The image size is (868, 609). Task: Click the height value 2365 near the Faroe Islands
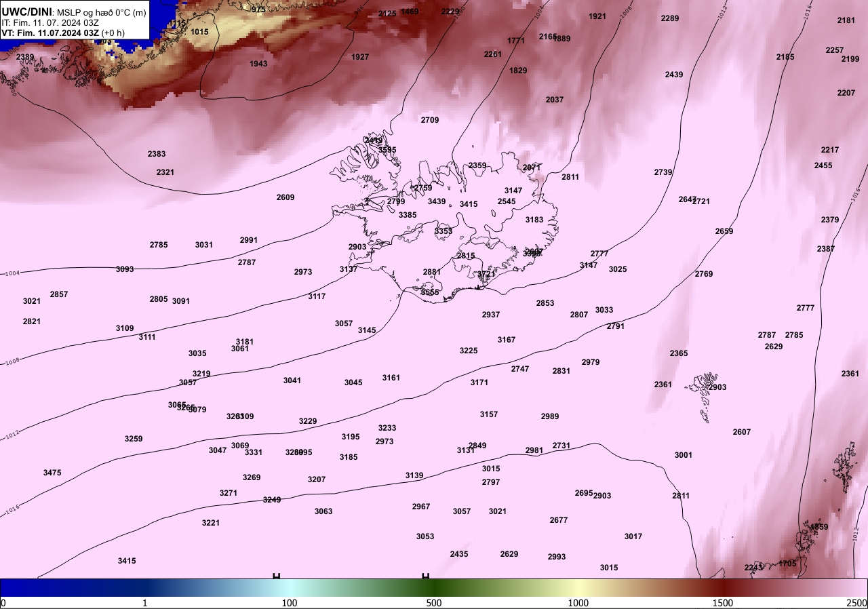(x=679, y=353)
